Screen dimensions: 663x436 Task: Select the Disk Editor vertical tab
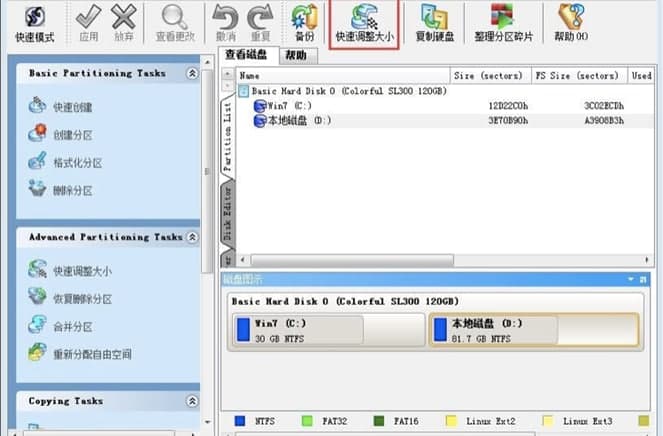(x=228, y=214)
